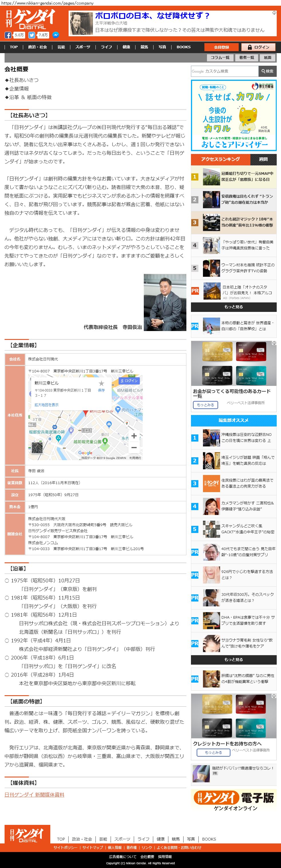The height and width of the screenshot is (868, 281).
Task: Click the コラム一覧 button
Action: 220,58
